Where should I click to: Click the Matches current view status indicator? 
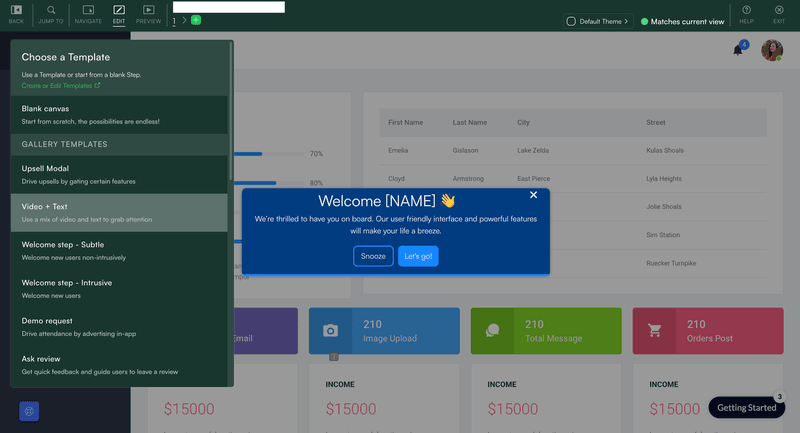(x=682, y=21)
